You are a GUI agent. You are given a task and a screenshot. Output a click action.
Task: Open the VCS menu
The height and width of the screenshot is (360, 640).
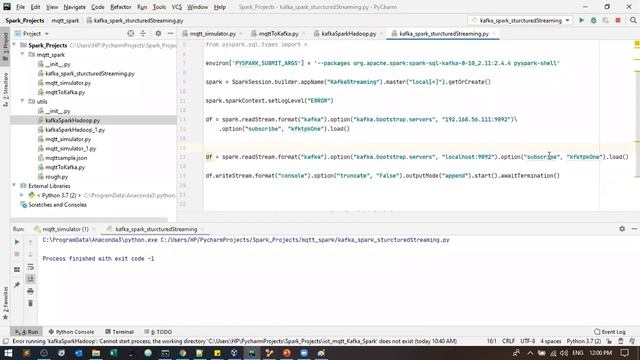tap(176, 7)
